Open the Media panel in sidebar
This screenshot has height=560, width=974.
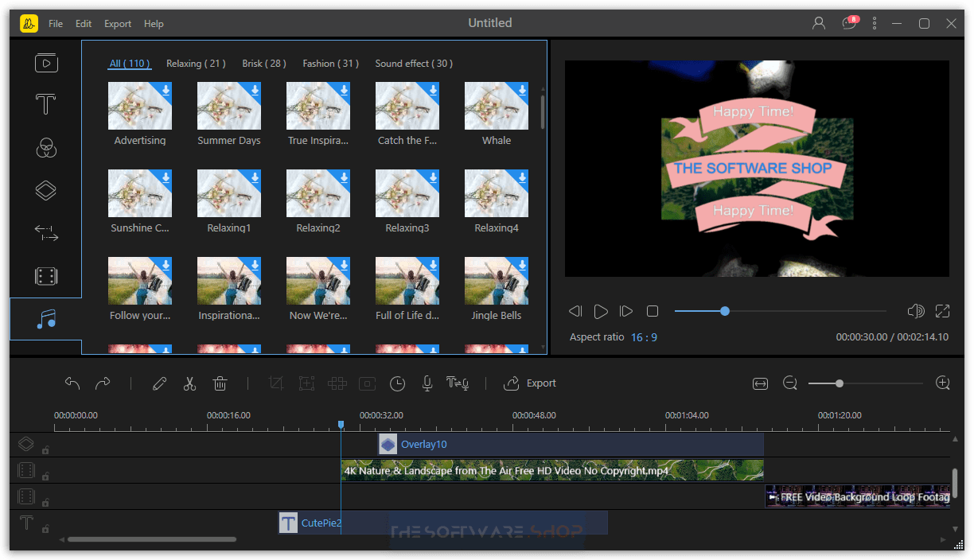46,62
